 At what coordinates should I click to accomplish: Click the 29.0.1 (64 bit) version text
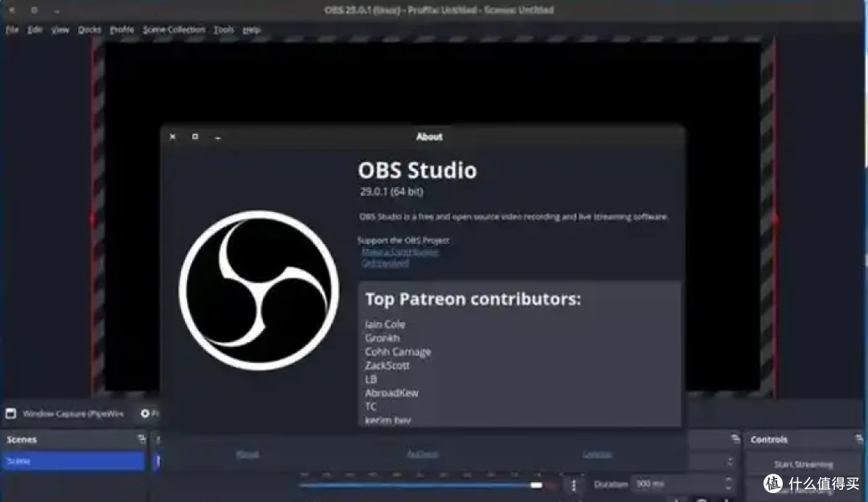coord(391,191)
